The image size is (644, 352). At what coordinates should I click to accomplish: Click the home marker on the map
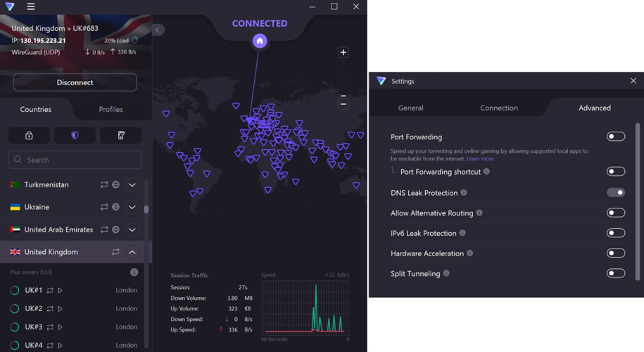[260, 41]
